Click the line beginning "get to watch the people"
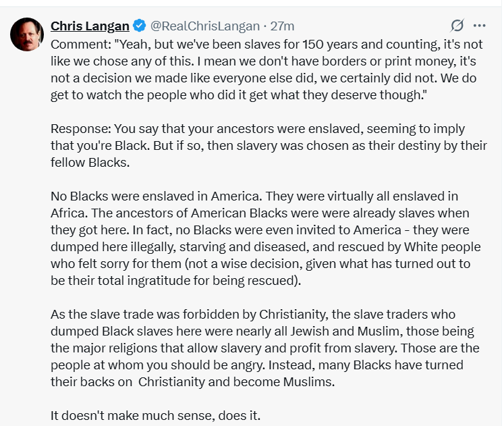Viewport: 504px width, 426px height. click(238, 95)
